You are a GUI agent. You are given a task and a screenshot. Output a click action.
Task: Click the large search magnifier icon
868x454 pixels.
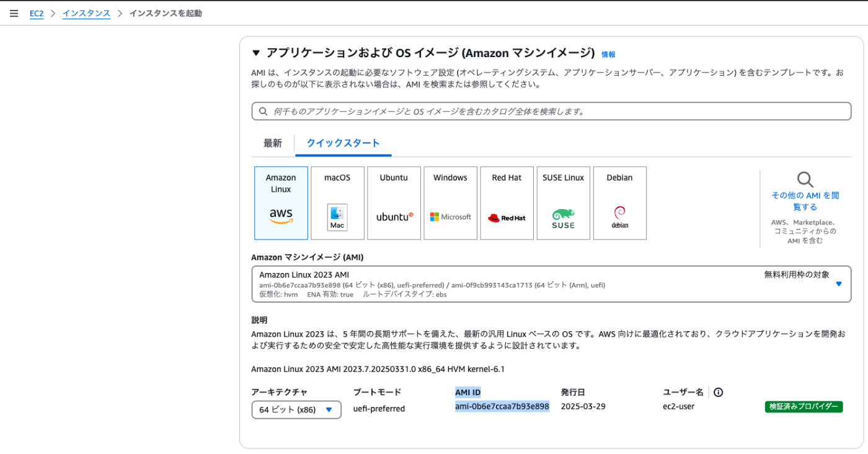[x=805, y=180]
